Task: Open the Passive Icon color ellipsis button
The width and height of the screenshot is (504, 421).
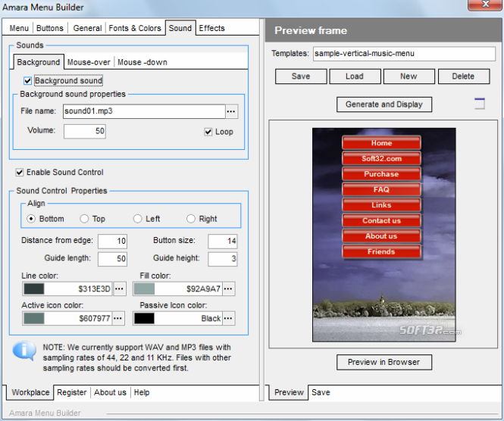Action: pos(228,318)
